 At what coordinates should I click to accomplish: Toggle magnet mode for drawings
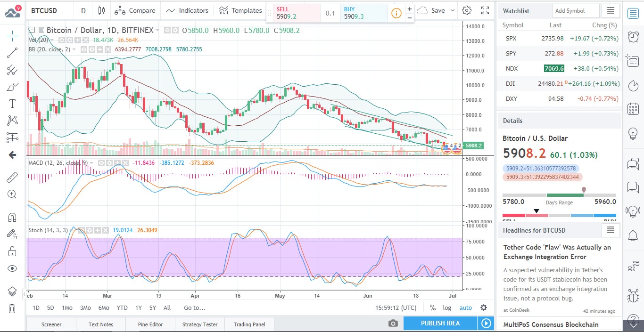[12, 217]
